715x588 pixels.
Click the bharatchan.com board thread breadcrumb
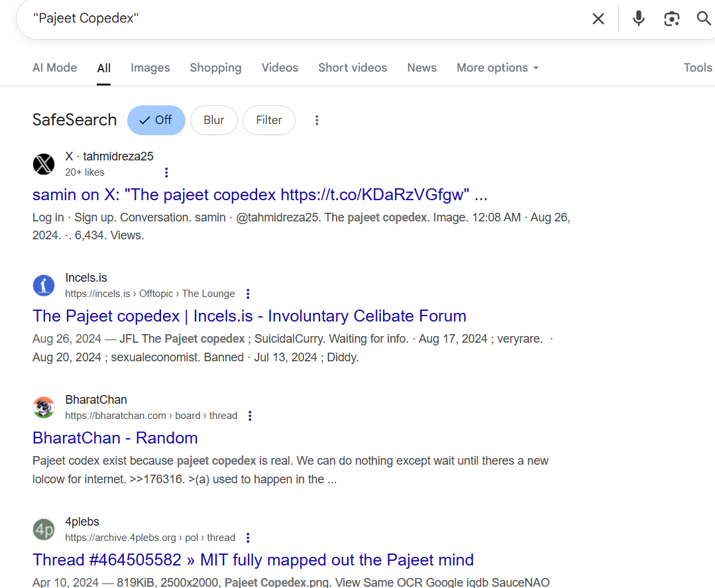[151, 416]
